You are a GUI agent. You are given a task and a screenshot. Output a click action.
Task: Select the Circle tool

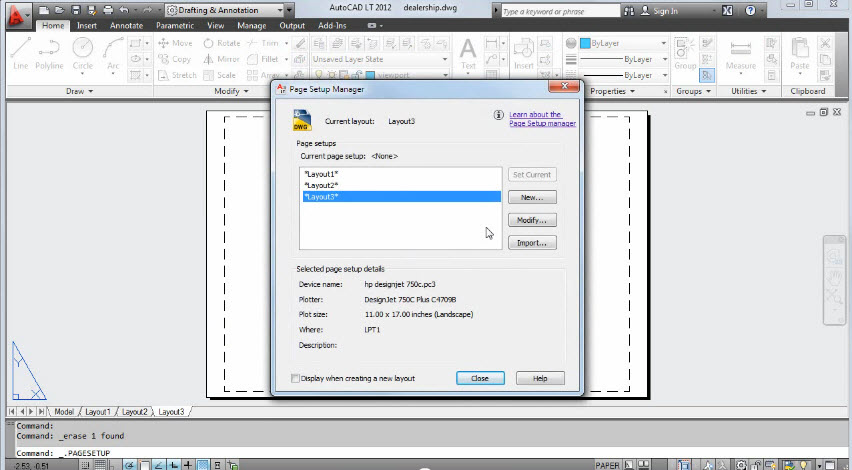point(83,53)
